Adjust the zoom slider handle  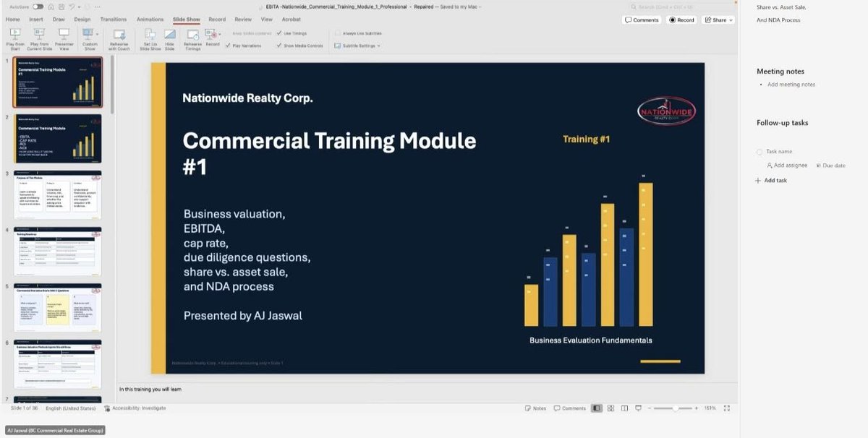click(x=676, y=408)
